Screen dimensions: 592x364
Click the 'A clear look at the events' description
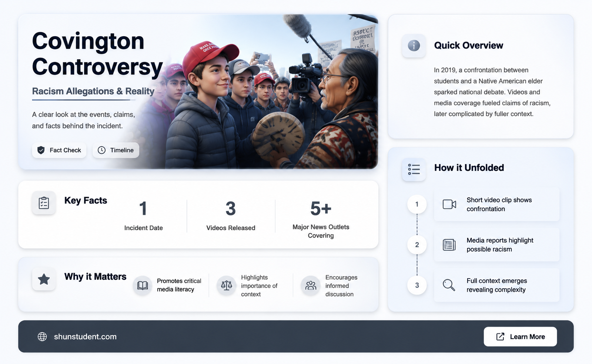83,120
